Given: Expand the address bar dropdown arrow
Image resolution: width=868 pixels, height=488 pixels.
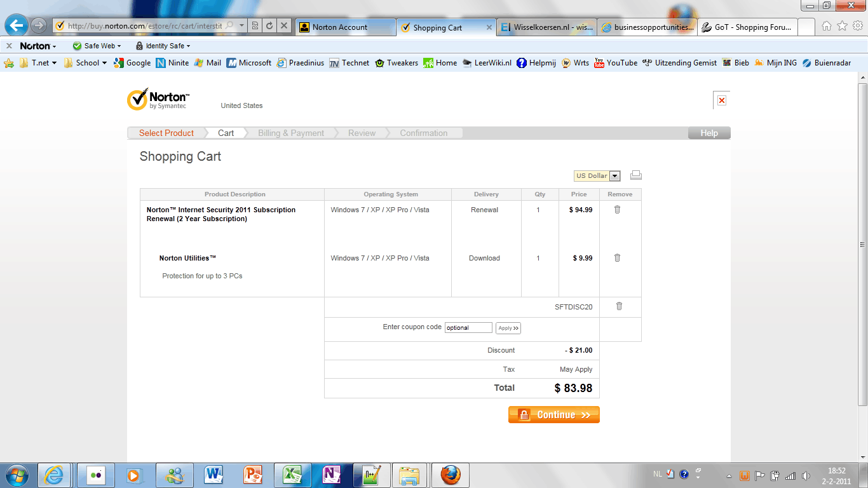Looking at the screenshot, I should coord(241,26).
